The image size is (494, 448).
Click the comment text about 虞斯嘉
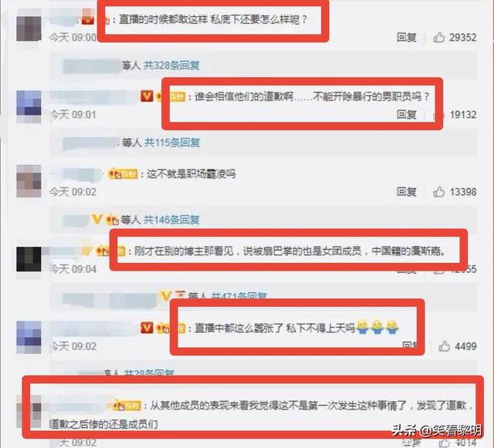290,251
